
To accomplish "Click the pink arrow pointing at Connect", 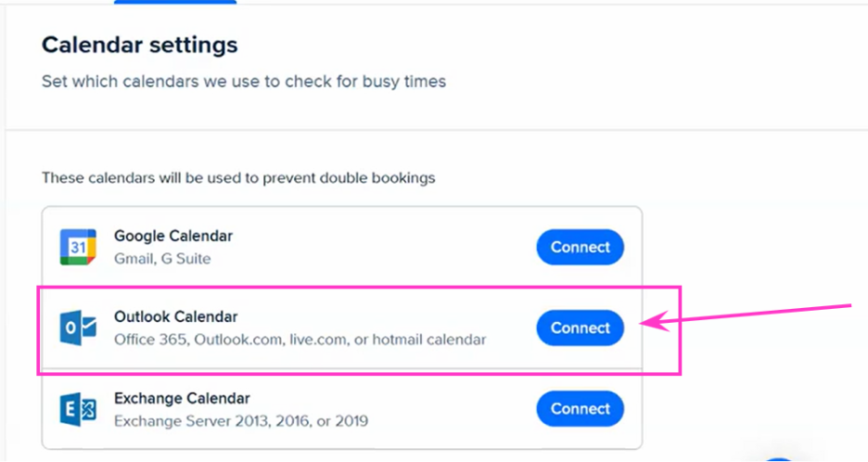I will pyautogui.click(x=746, y=314).
